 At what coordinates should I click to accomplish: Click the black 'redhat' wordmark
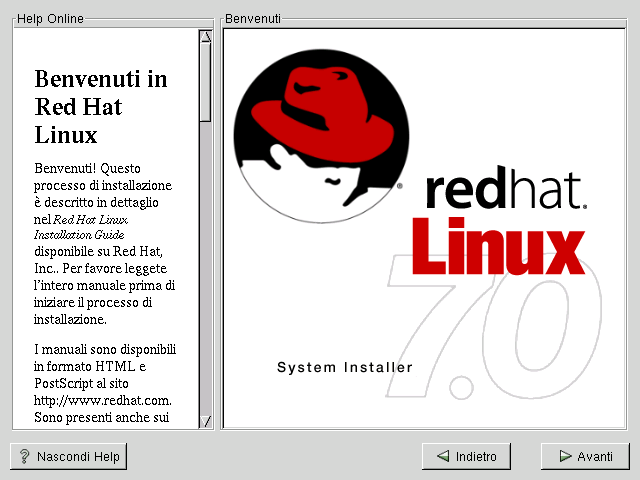pos(505,190)
